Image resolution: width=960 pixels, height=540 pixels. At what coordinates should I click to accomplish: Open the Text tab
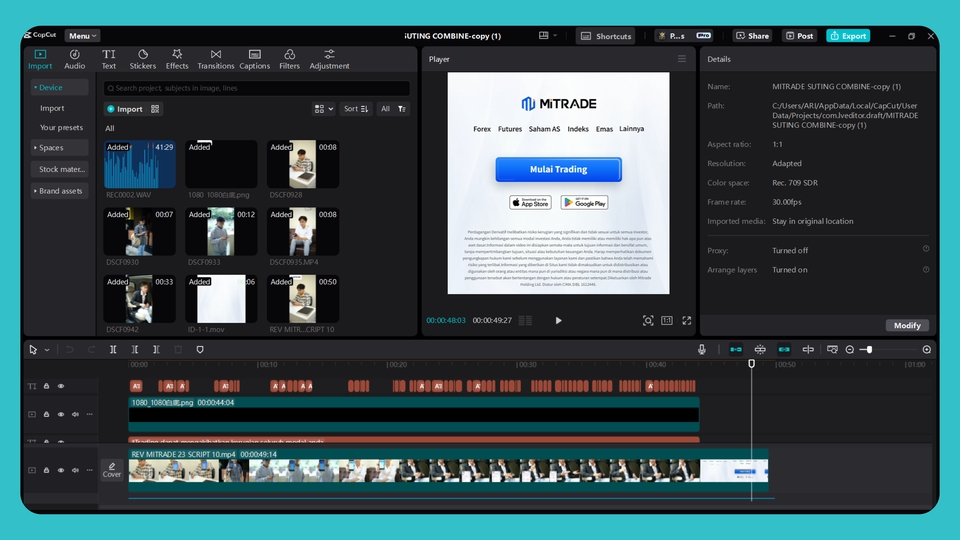[x=108, y=59]
